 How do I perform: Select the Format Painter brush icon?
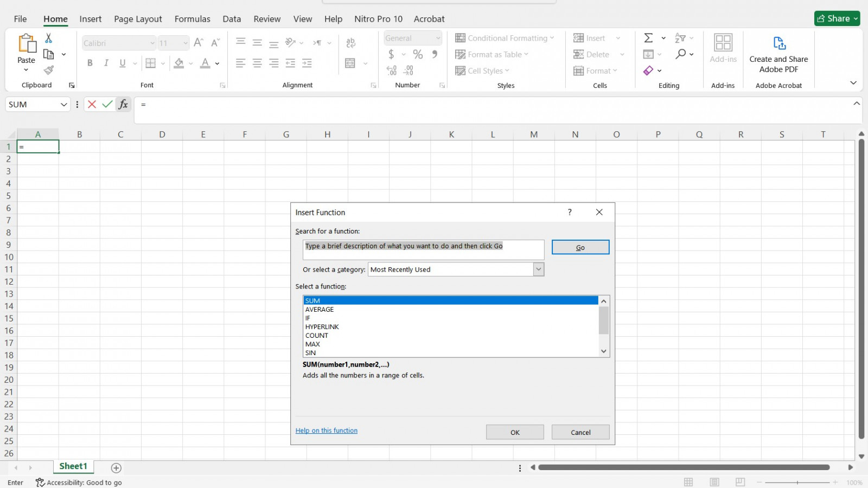pyautogui.click(x=49, y=70)
